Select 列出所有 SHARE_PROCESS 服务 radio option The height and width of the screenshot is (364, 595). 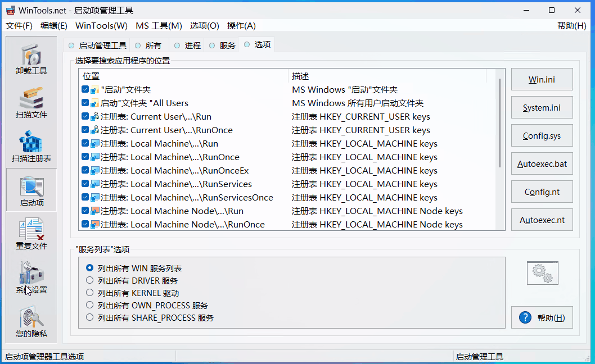(89, 317)
